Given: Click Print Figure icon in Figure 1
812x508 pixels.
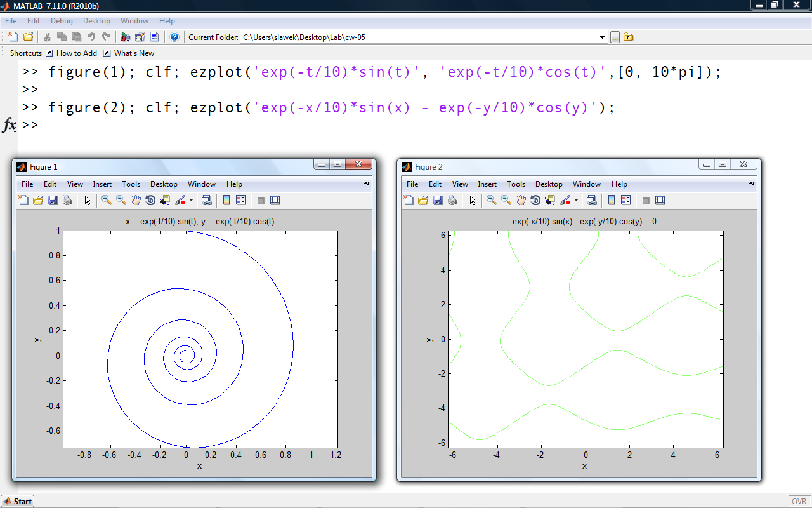Looking at the screenshot, I should tap(67, 201).
